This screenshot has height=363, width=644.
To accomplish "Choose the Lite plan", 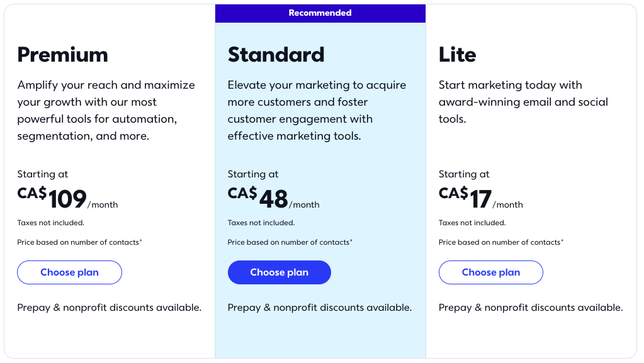I will point(490,272).
